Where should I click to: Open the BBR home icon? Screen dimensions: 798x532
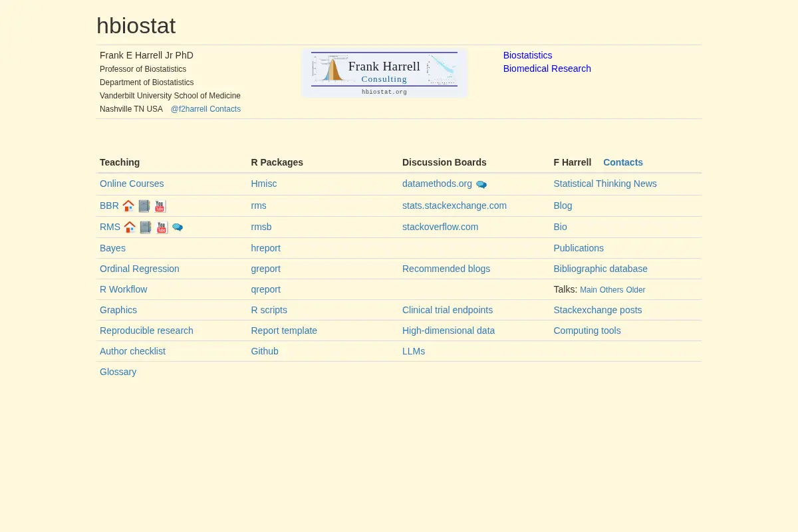pyautogui.click(x=128, y=206)
